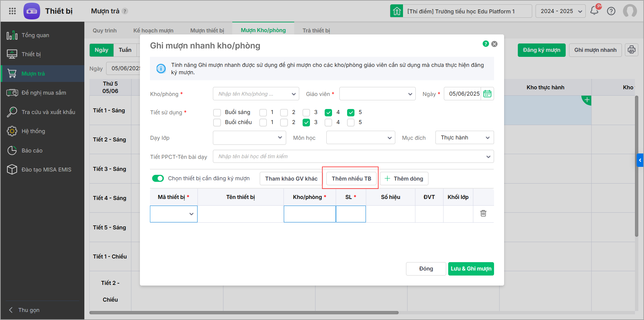The width and height of the screenshot is (644, 320).
Task: Click the Tiết PPCT-Tên bài dạy search field
Action: (x=353, y=156)
